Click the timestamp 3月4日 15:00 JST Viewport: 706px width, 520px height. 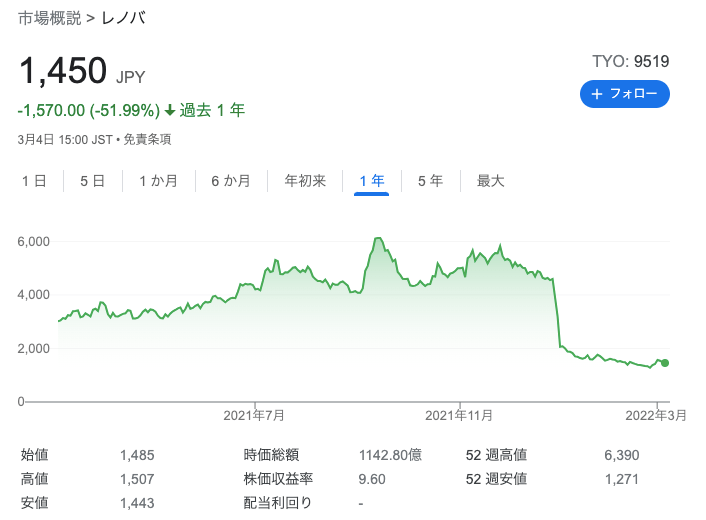(x=65, y=140)
